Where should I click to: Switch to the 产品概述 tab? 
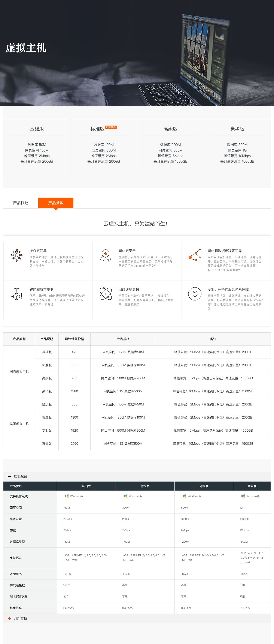tap(21, 203)
